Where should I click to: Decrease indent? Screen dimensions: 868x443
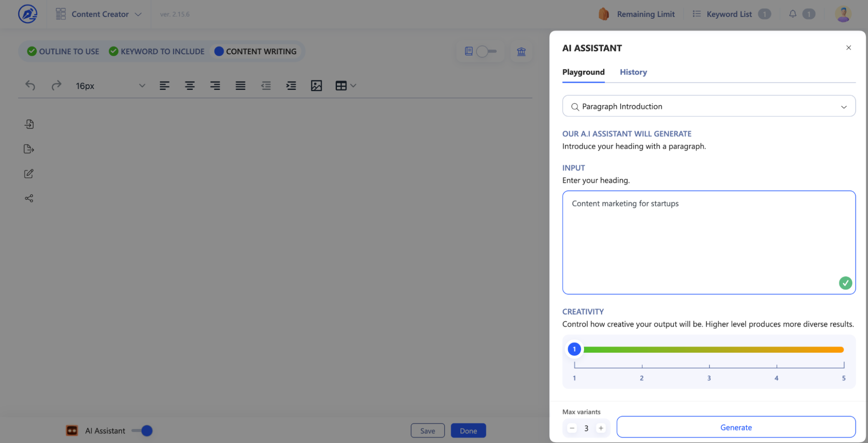[x=266, y=86]
